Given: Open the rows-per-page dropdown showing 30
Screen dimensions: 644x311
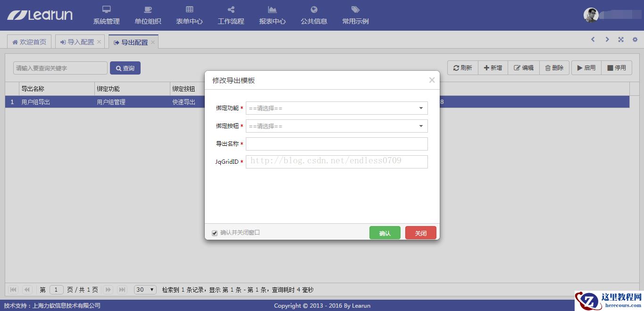Looking at the screenshot, I should coord(145,290).
